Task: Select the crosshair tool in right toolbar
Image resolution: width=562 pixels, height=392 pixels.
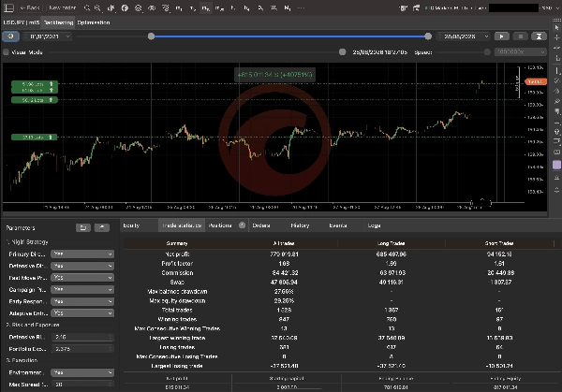Action: 556,37
